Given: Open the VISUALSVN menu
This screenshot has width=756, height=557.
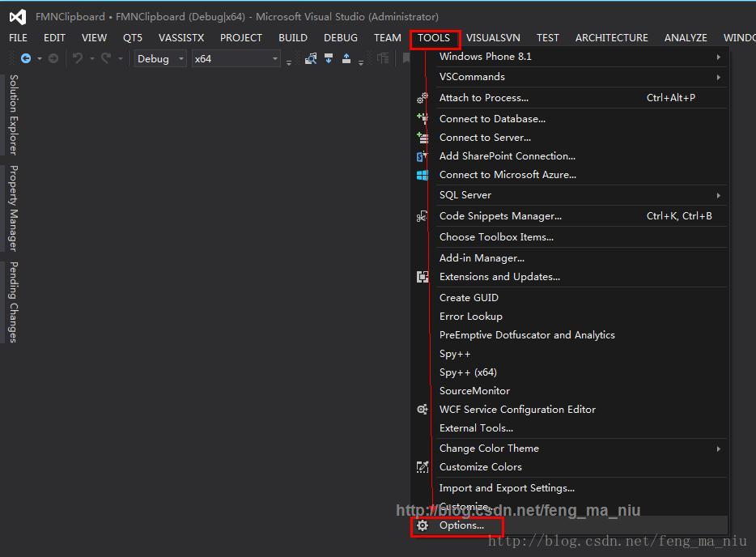Looking at the screenshot, I should (x=493, y=37).
